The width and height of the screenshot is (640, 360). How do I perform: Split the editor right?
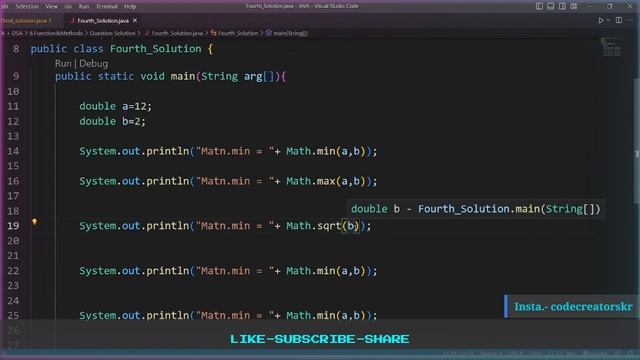[x=619, y=20]
